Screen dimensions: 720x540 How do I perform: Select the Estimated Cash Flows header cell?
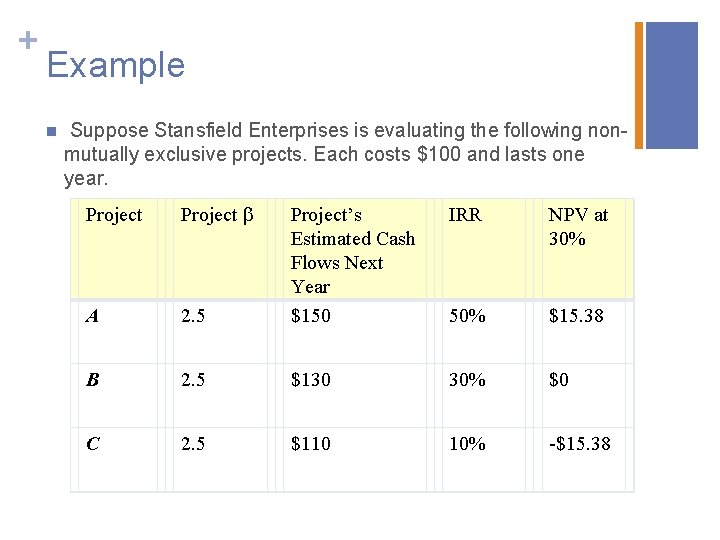(x=353, y=250)
